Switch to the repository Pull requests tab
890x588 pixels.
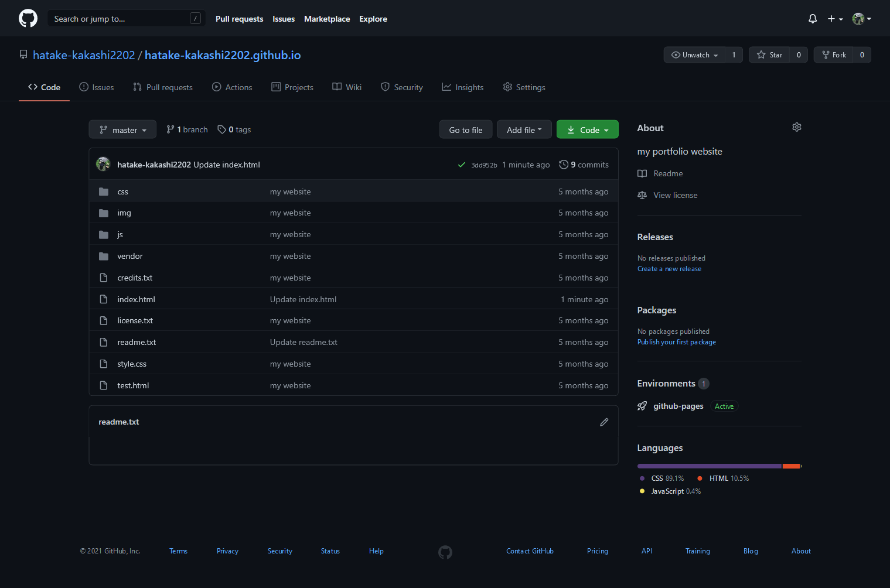163,87
